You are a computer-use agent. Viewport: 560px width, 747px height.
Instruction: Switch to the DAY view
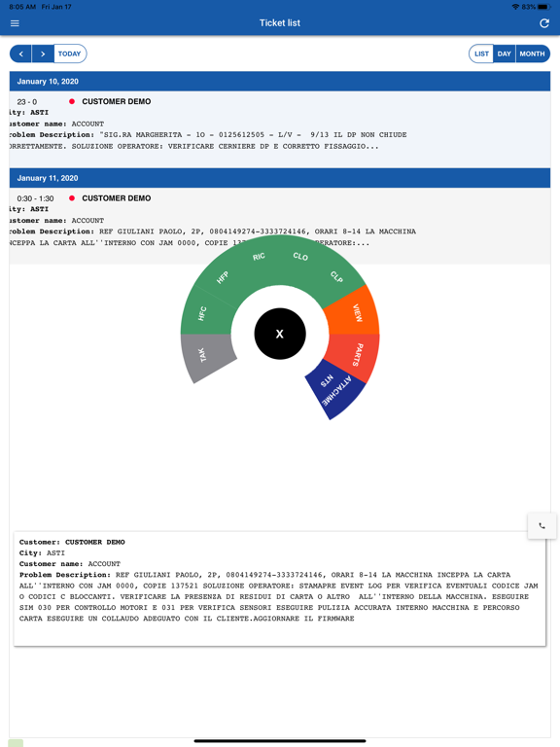(504, 53)
